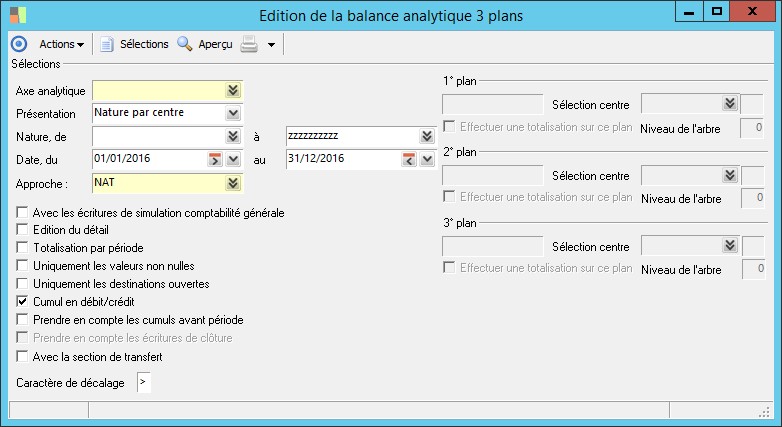The width and height of the screenshot is (782, 427).
Task: Open the printer options dropdown arrow
Action: click(x=271, y=45)
